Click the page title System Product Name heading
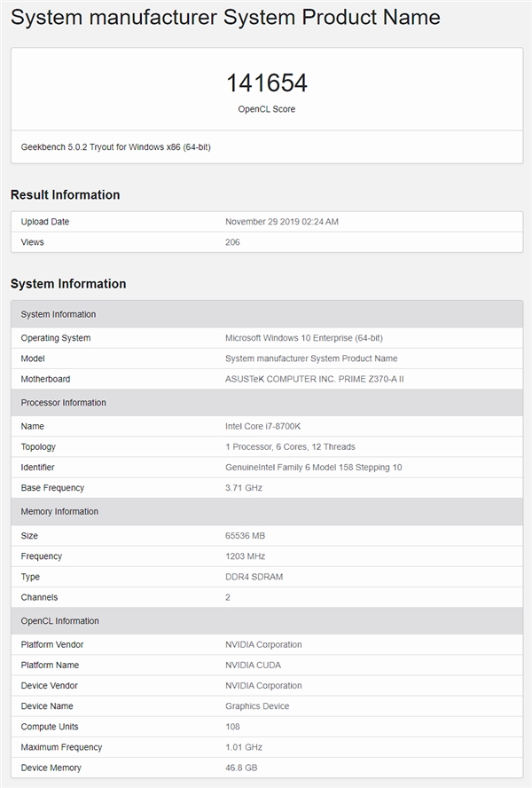 225,17
